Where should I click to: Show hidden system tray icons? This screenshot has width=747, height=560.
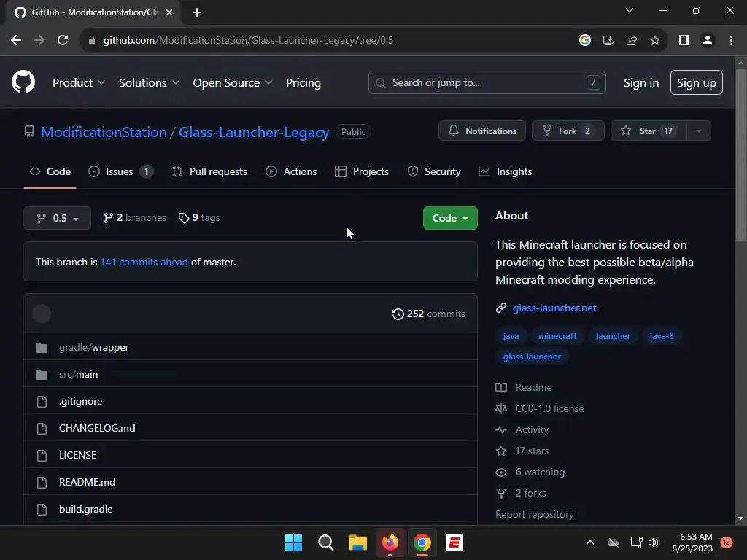pos(589,542)
